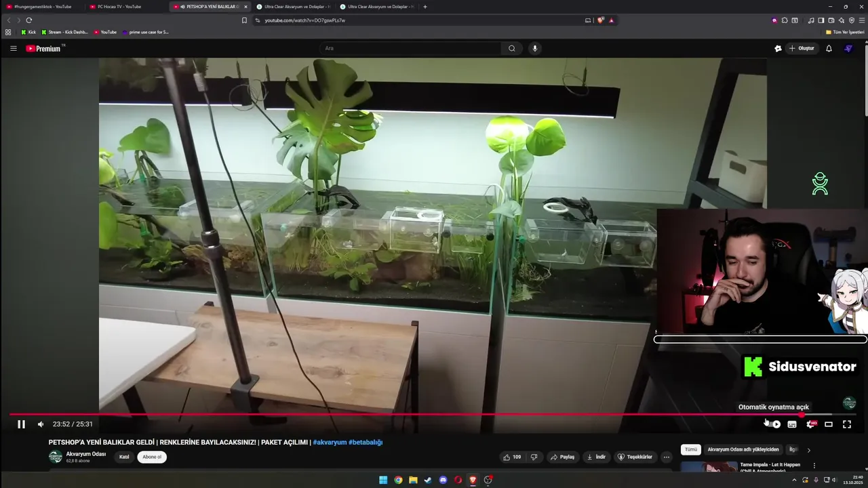Image resolution: width=868 pixels, height=488 pixels.
Task: Open File Explorer from taskbar
Action: coord(413,480)
